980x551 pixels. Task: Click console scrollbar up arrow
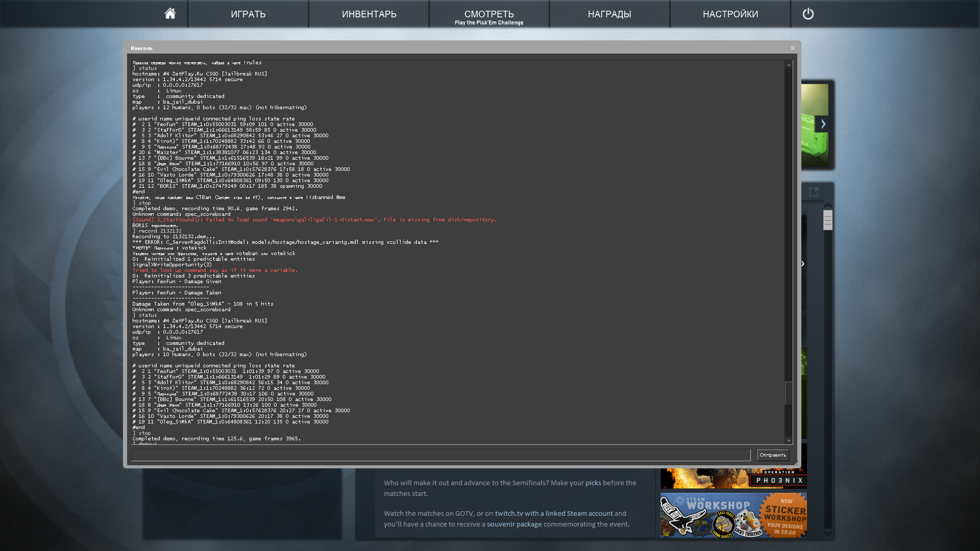(789, 65)
